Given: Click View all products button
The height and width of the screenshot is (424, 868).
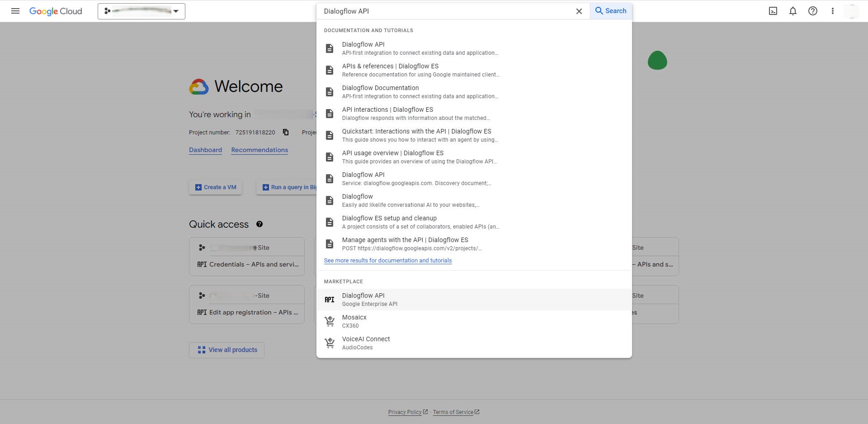Looking at the screenshot, I should [227, 350].
